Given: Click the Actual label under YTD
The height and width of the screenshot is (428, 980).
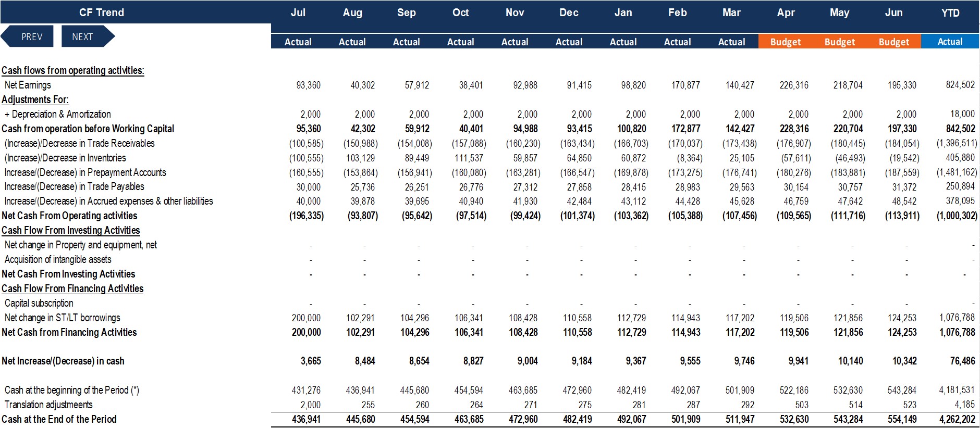Looking at the screenshot, I should (x=950, y=42).
